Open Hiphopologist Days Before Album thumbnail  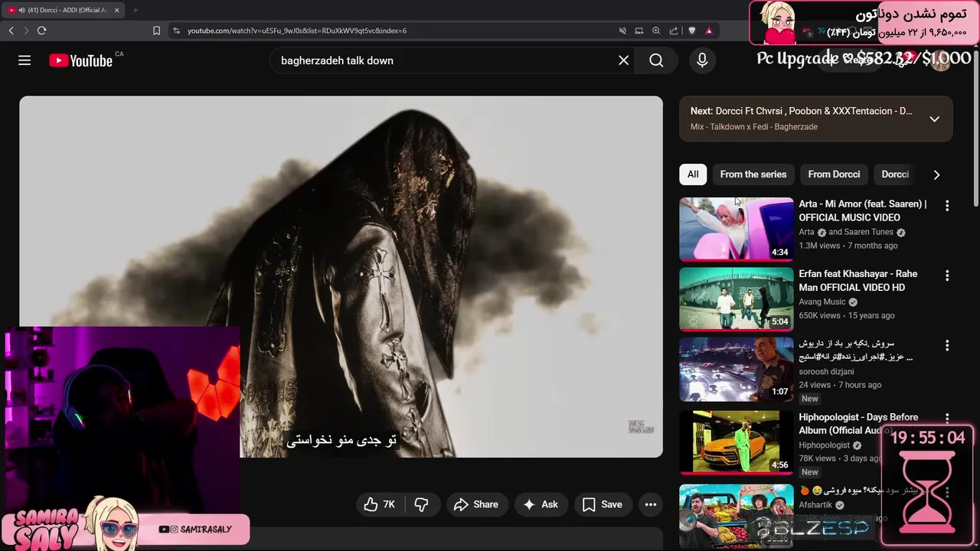[x=737, y=442]
